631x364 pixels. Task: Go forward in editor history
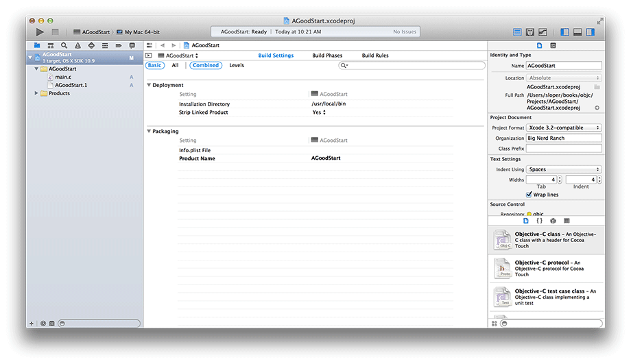[x=174, y=45]
